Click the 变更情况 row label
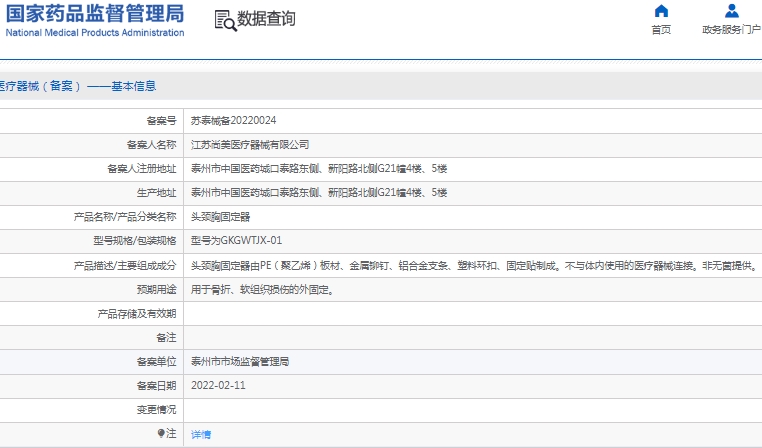Viewport: 762px width, 448px height. click(156, 410)
